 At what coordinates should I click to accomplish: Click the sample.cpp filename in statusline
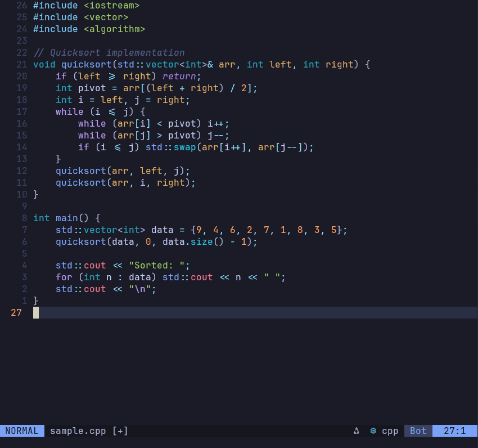pos(78,431)
